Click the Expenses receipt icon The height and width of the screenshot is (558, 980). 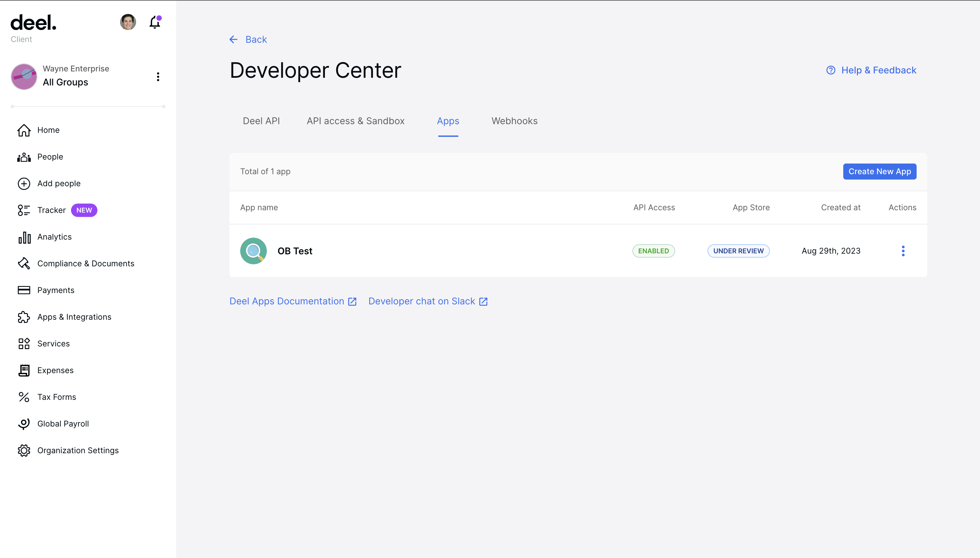coord(24,370)
